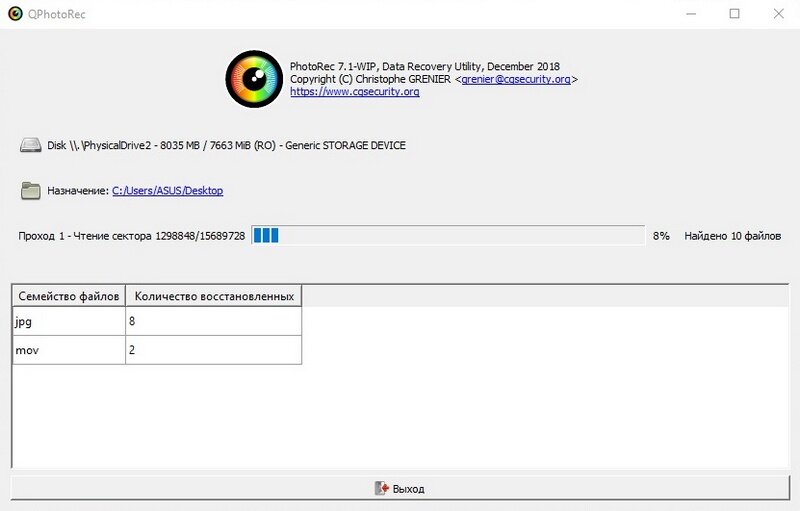The image size is (800, 511).
Task: Click the Copyright (C) Christophe GRENIER text
Action: pos(370,79)
